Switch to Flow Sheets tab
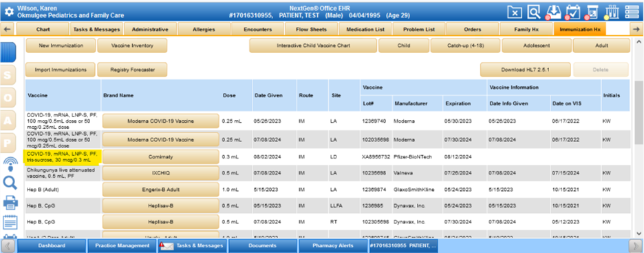644x253 pixels. pyautogui.click(x=311, y=30)
